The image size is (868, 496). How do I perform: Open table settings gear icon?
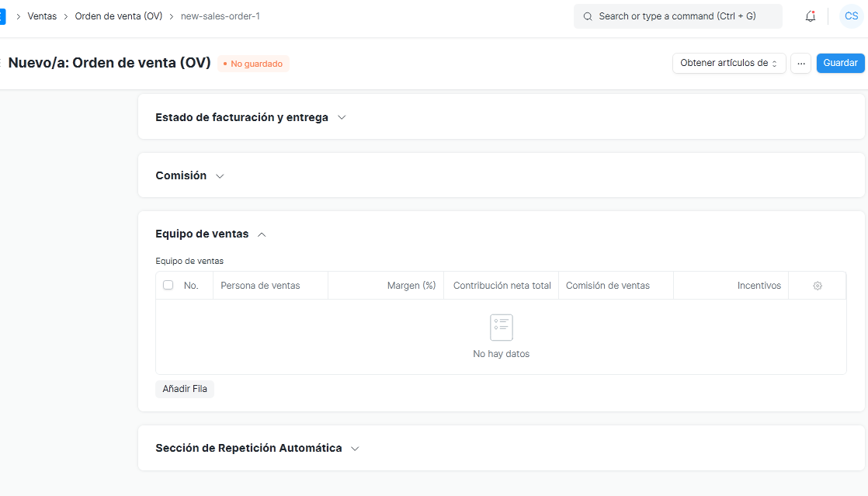point(818,286)
